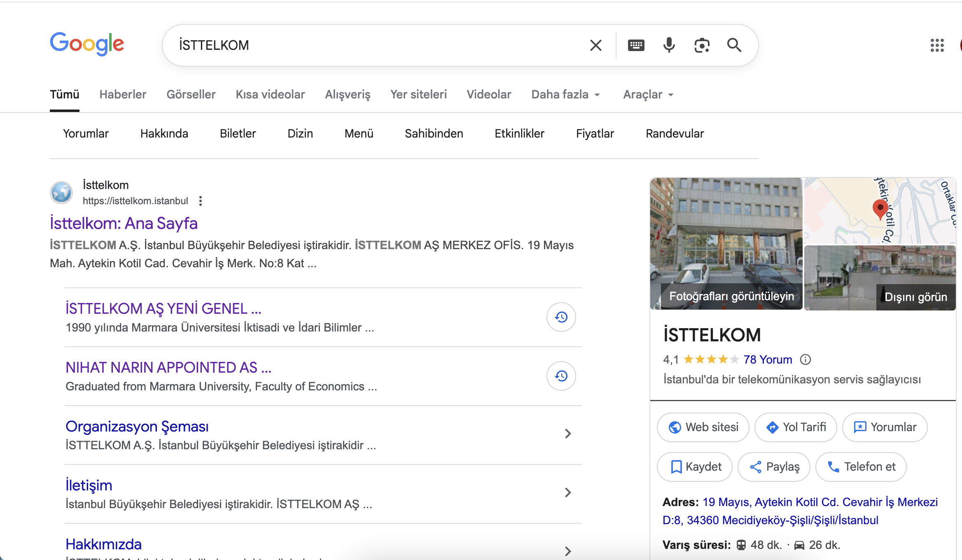962x560 pixels.
Task: Click the magnifying glass search icon
Action: coord(734,45)
